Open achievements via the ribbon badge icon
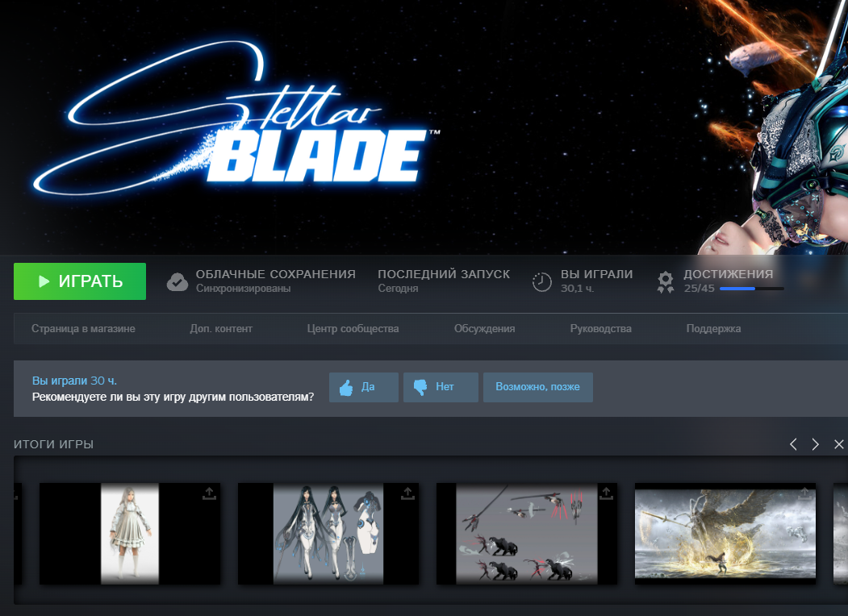The width and height of the screenshot is (848, 616). coord(665,282)
